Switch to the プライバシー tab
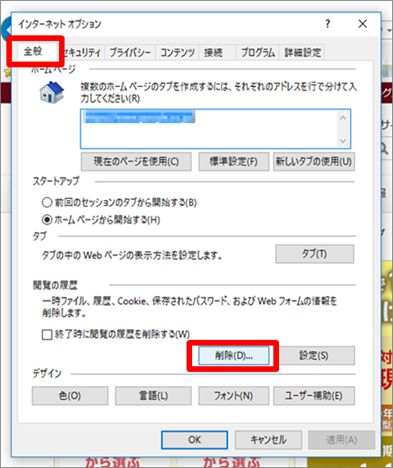393x468 pixels. [130, 53]
